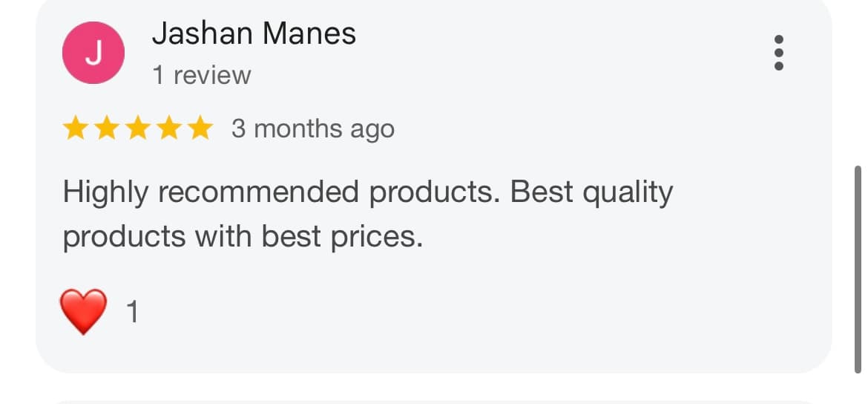Open the three-dot more options menu
This screenshot has width=868, height=404.
point(778,53)
